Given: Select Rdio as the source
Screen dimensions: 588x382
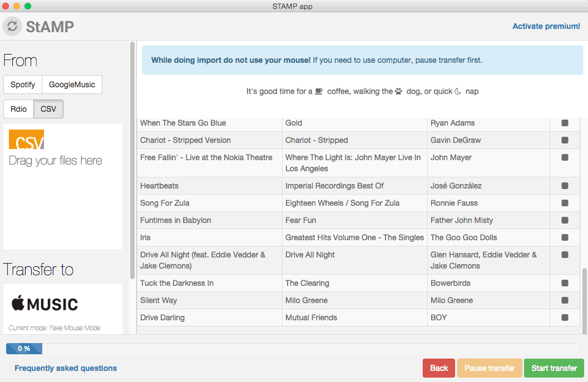Looking at the screenshot, I should point(19,109).
